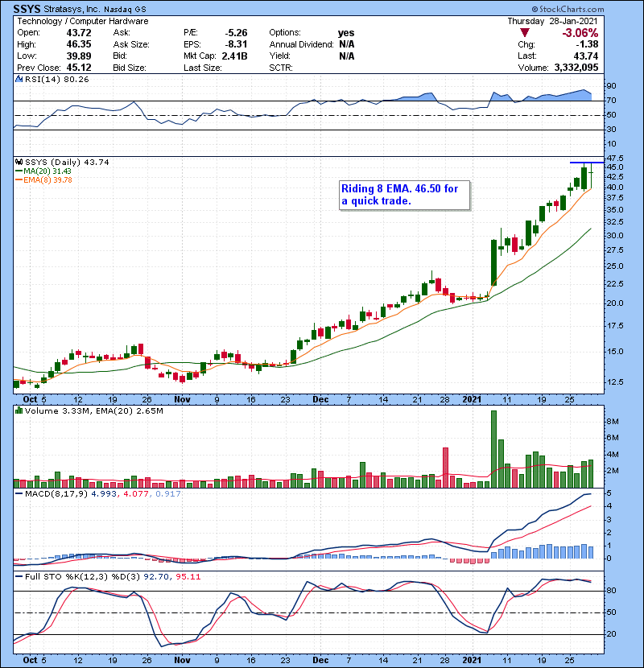Click the tall red volume bar near Dec 28
Screen dimensions: 644x668
(445, 468)
